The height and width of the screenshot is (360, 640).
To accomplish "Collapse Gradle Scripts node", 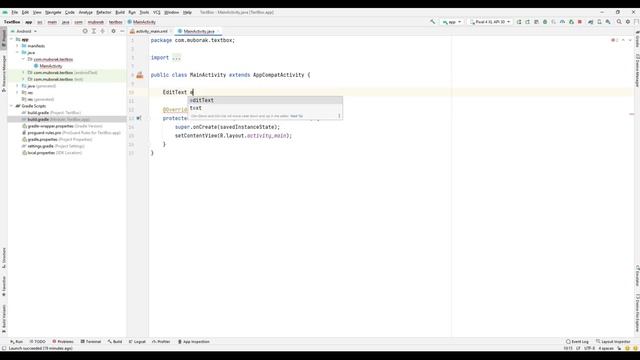I will (x=11, y=106).
